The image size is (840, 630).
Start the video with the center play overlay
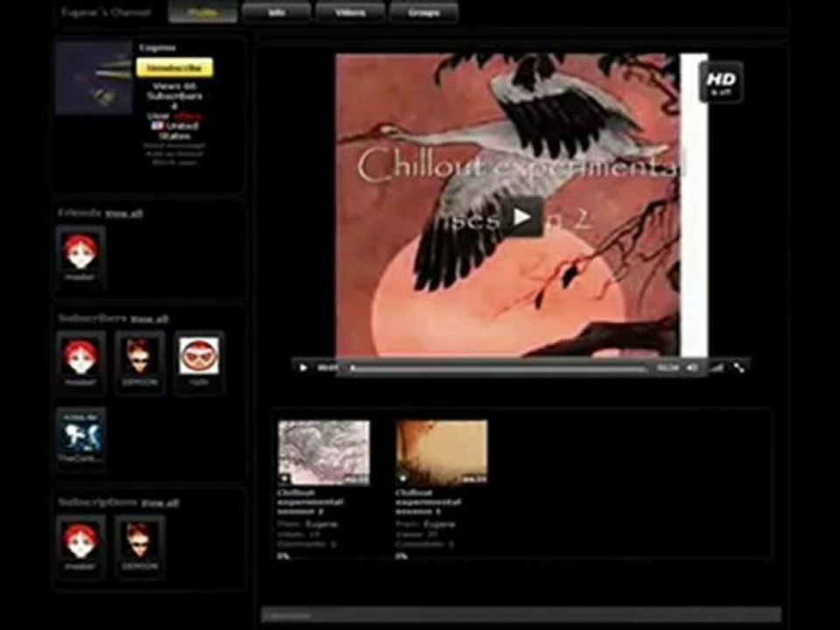click(x=522, y=217)
